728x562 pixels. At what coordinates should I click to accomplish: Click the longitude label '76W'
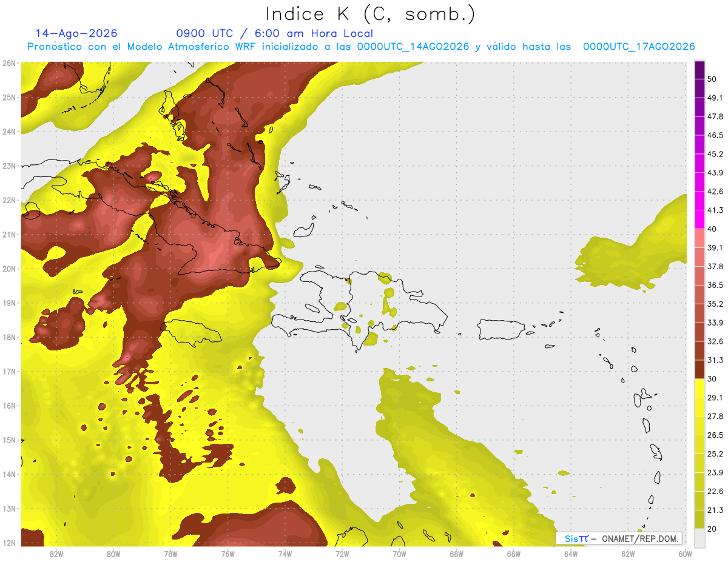tap(228, 554)
